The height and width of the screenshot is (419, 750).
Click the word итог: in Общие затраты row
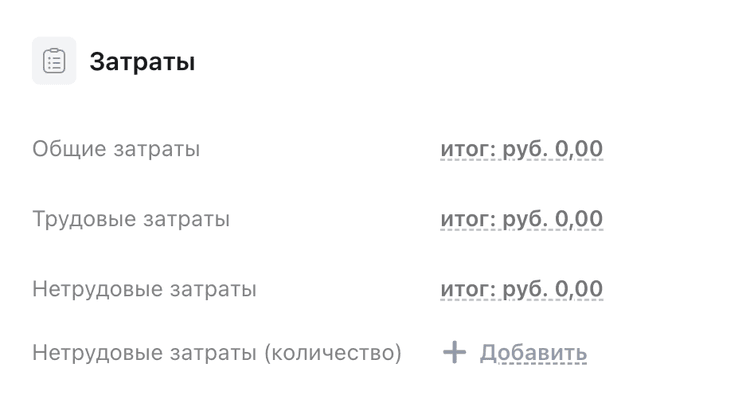tap(468, 149)
